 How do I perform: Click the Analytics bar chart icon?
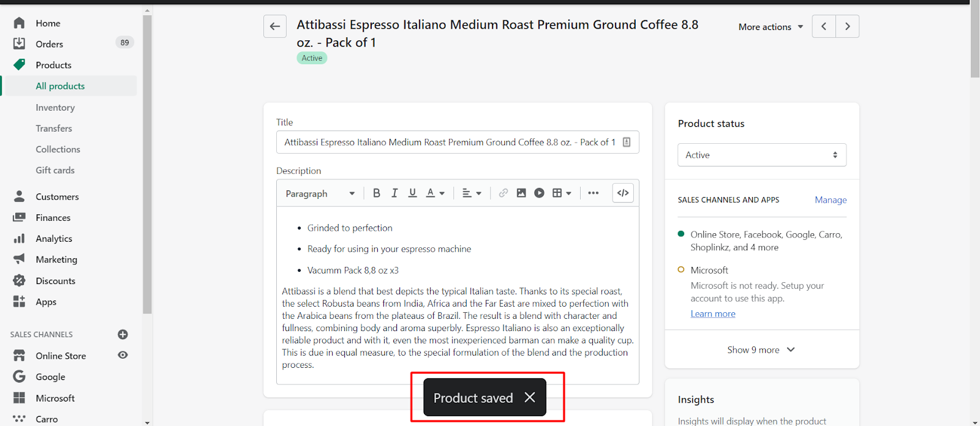click(19, 238)
